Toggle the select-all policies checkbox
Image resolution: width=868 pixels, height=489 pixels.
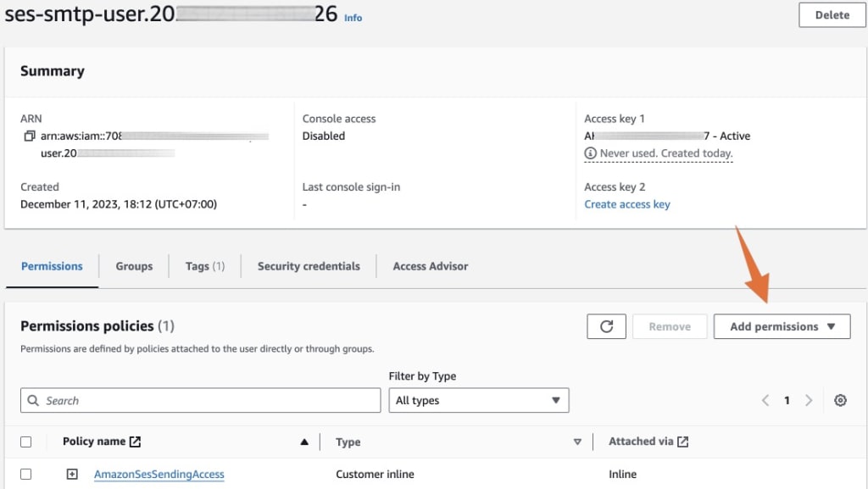pos(26,442)
